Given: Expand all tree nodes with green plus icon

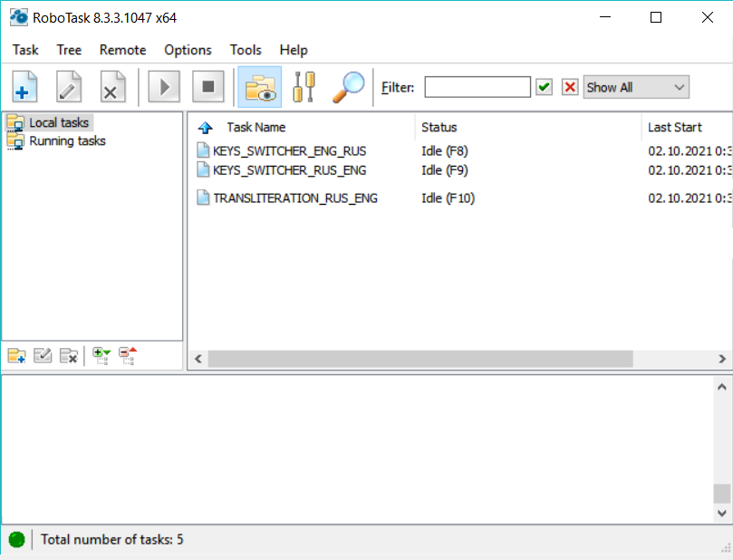Looking at the screenshot, I should pyautogui.click(x=101, y=356).
